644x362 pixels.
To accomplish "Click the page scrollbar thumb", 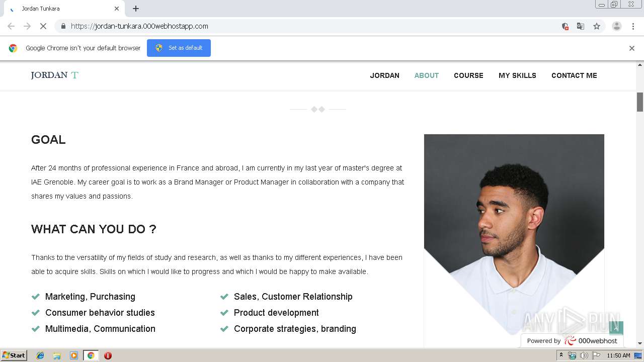I will click(x=640, y=102).
